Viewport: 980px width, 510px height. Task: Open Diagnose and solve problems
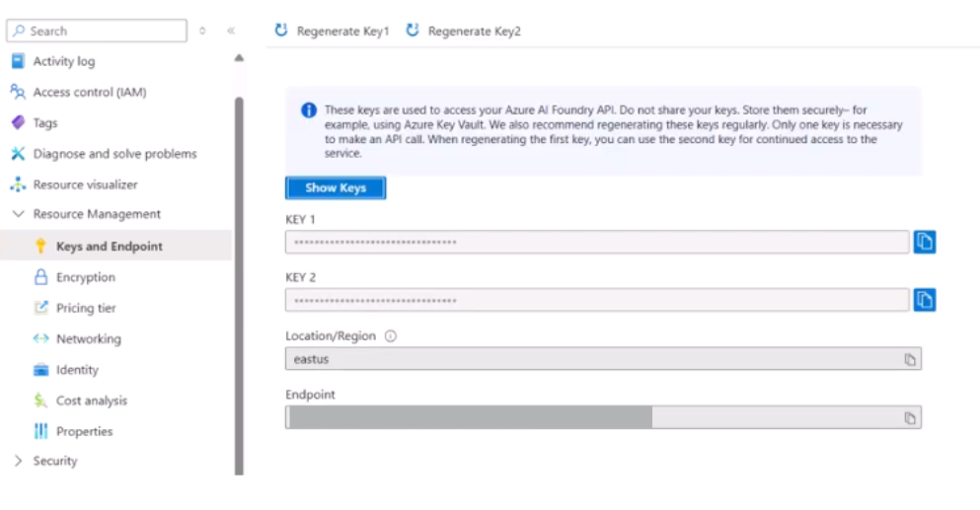[x=114, y=154]
